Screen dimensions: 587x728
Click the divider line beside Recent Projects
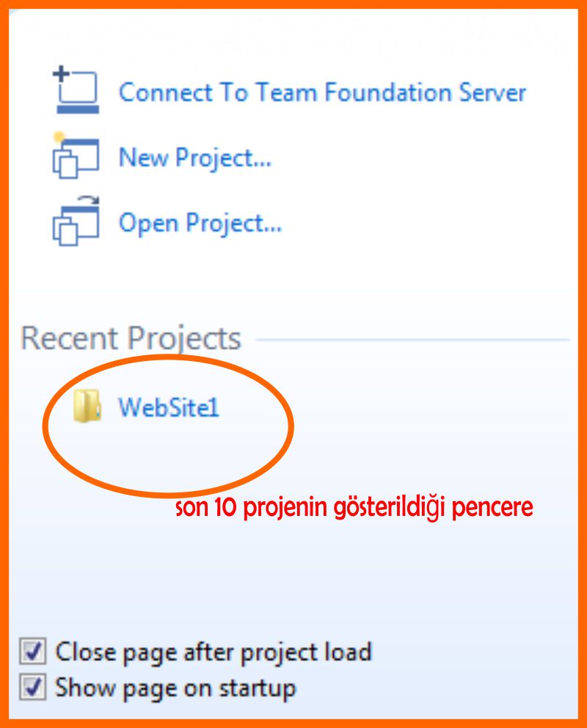point(412,339)
